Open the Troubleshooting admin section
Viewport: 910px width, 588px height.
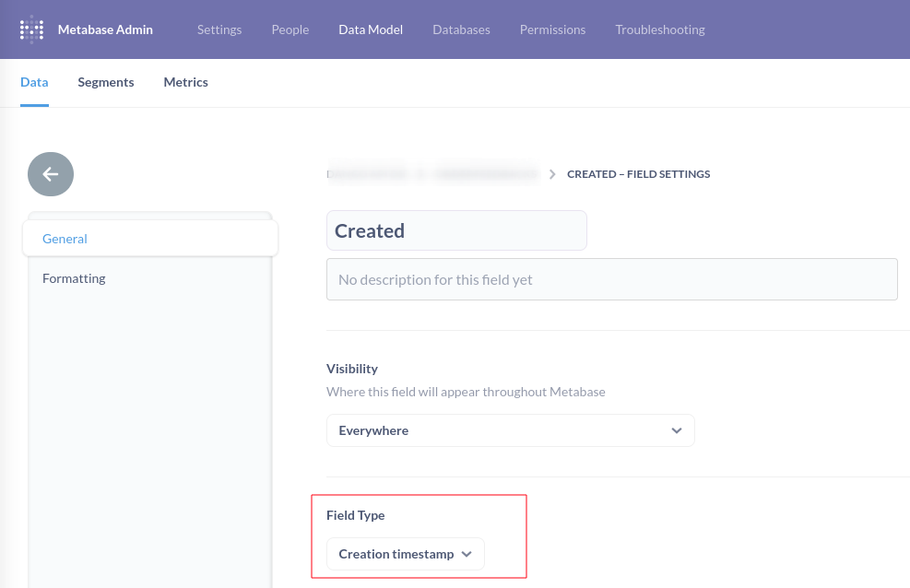pos(659,29)
